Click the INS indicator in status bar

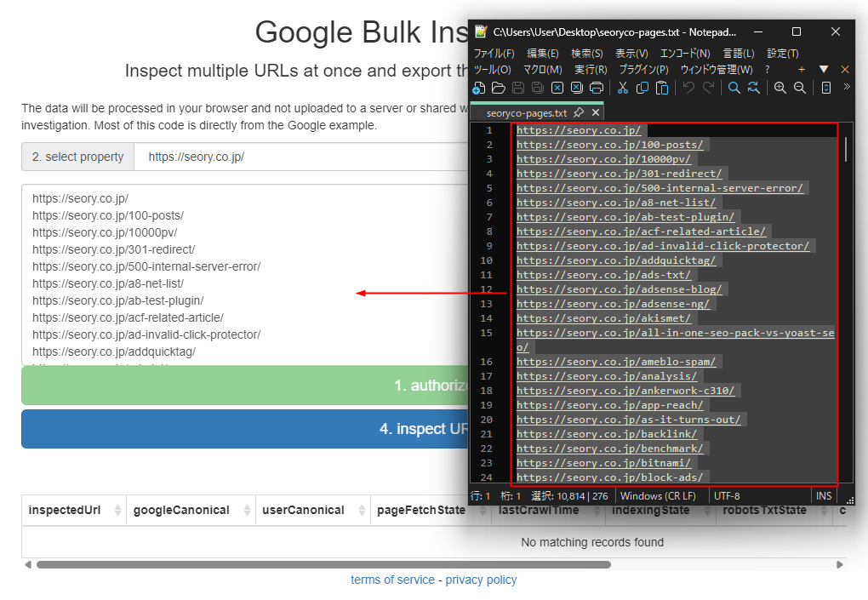[824, 496]
